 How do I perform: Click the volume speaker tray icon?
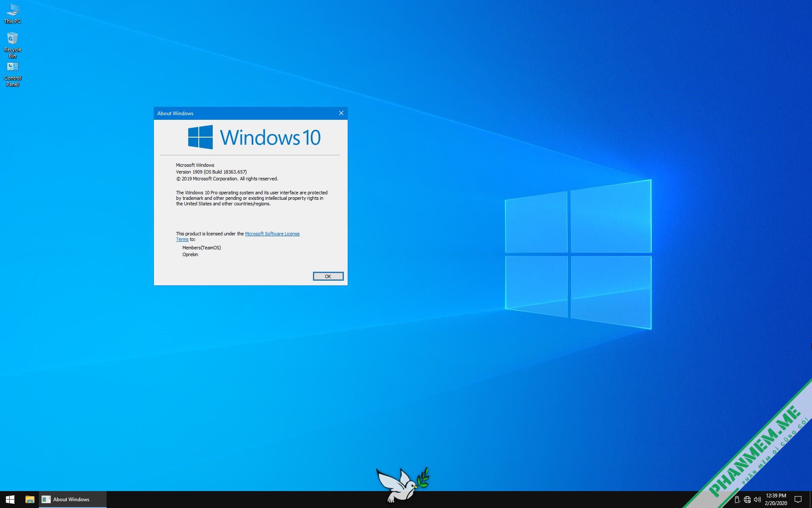[757, 500]
